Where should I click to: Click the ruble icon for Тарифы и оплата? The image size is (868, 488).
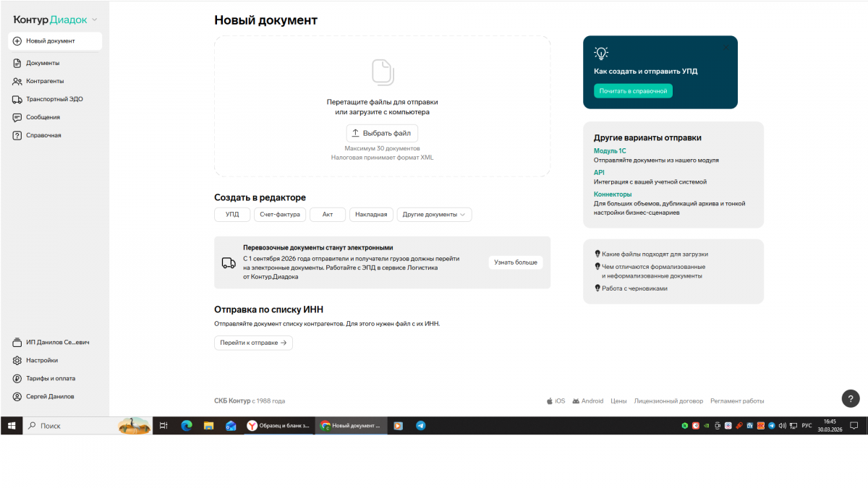click(17, 378)
